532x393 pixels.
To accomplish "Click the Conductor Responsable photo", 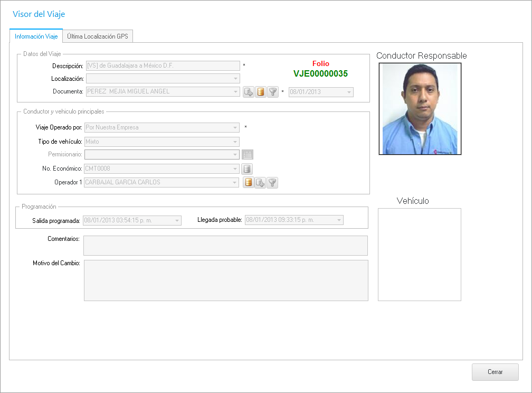I will [420, 109].
